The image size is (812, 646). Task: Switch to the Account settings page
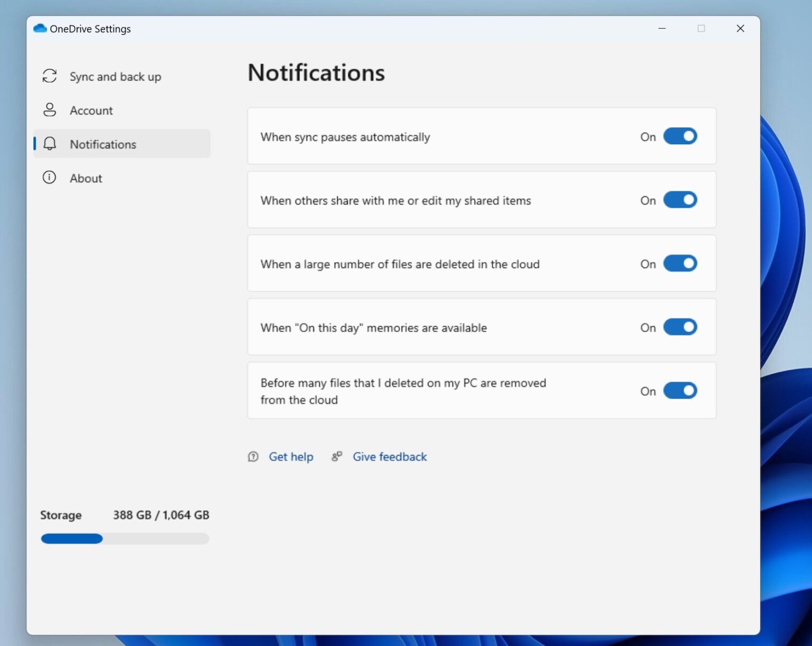[91, 110]
